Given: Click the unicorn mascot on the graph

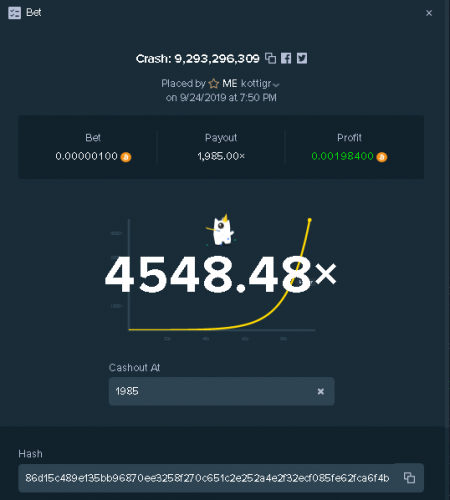Looking at the screenshot, I should point(221,230).
